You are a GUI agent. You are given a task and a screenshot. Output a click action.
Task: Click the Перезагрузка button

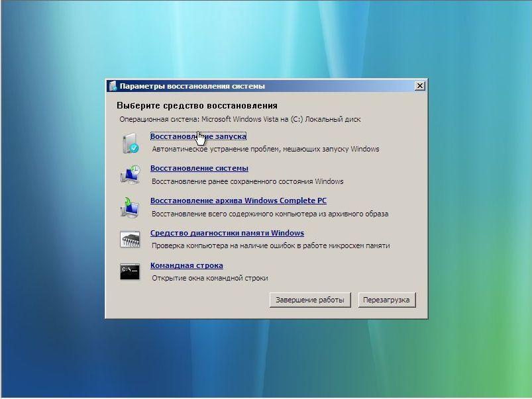(x=386, y=300)
